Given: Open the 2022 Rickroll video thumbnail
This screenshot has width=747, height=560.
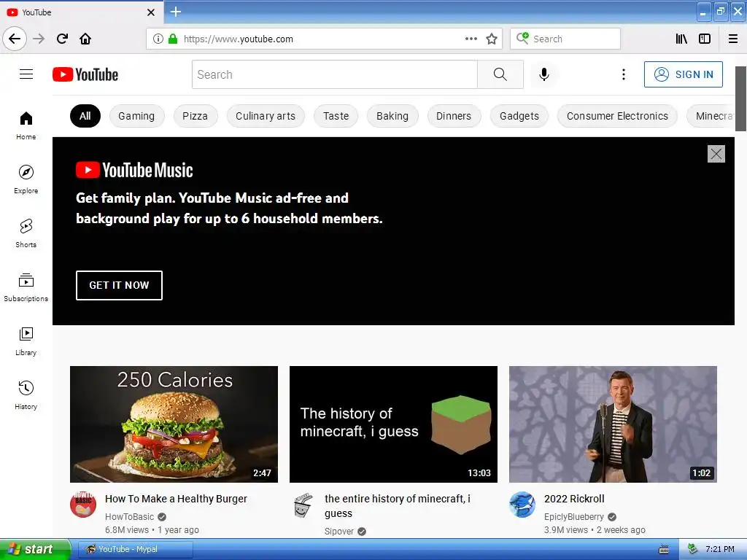Looking at the screenshot, I should (x=613, y=424).
